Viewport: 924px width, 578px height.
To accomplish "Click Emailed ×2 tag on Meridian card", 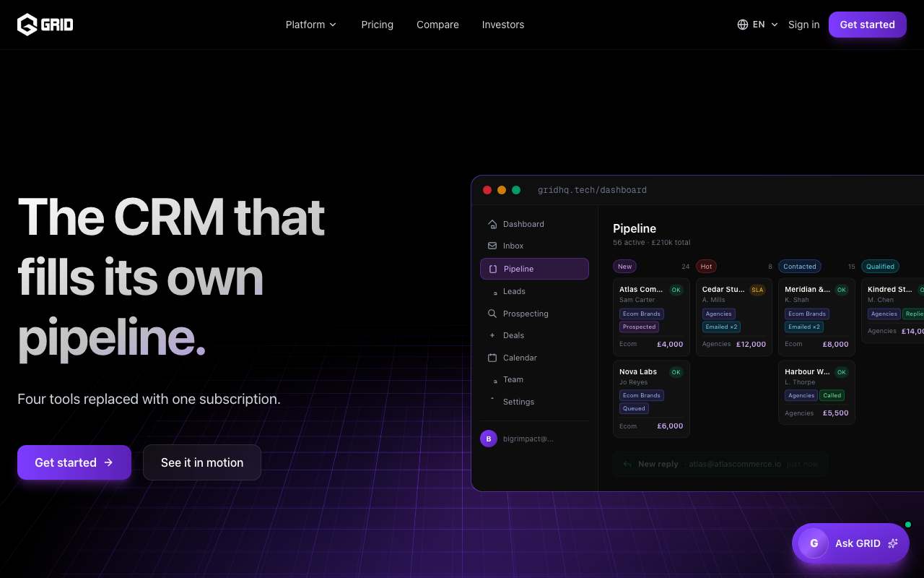I will click(804, 327).
